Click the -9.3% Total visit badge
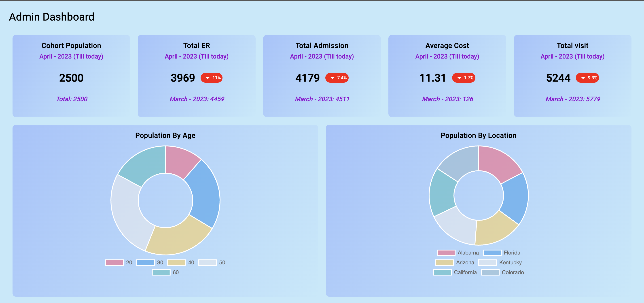This screenshot has width=644, height=303. point(587,78)
